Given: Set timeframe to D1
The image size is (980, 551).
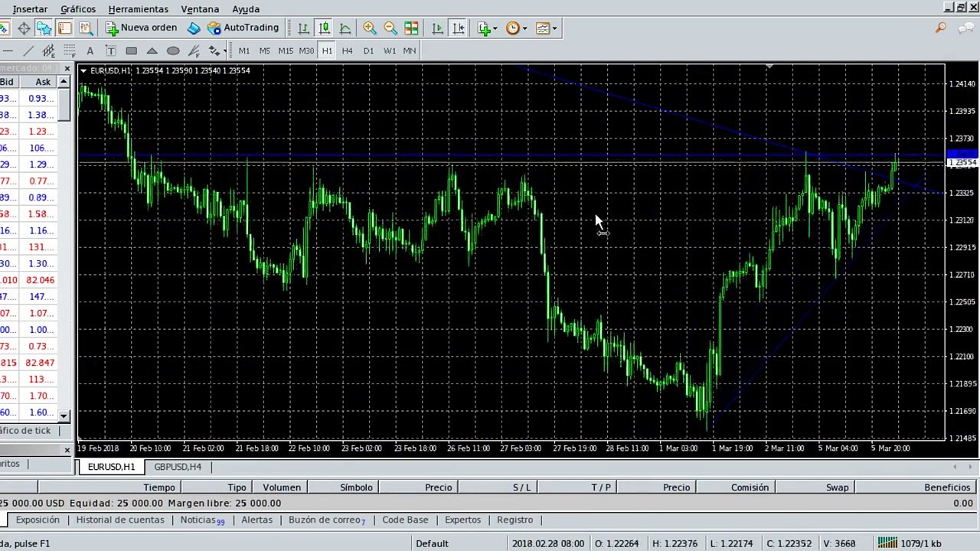Looking at the screenshot, I should (368, 51).
